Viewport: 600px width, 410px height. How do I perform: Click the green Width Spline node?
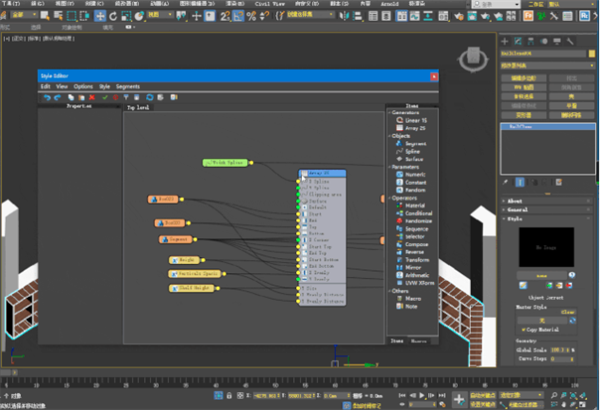225,162
